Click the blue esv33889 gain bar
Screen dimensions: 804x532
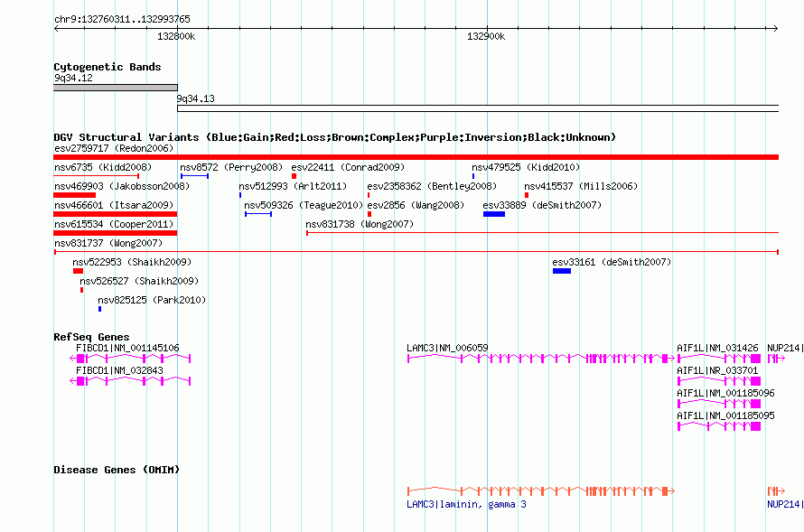(x=494, y=214)
